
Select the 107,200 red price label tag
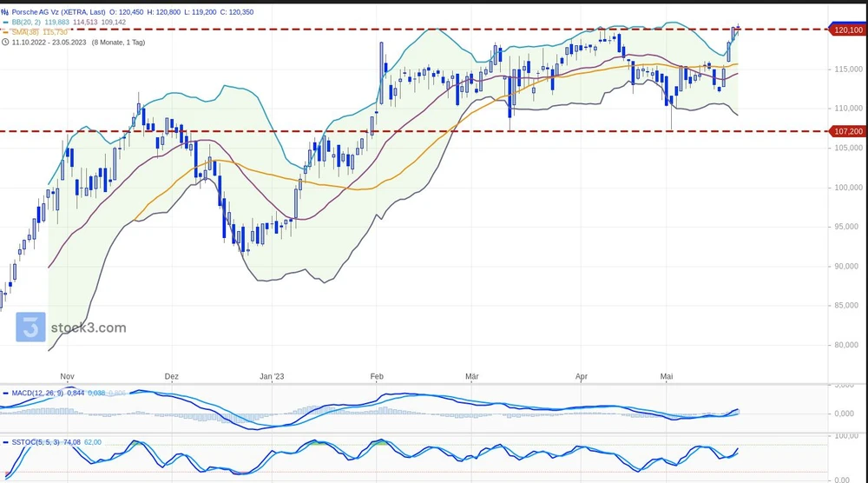(x=847, y=131)
